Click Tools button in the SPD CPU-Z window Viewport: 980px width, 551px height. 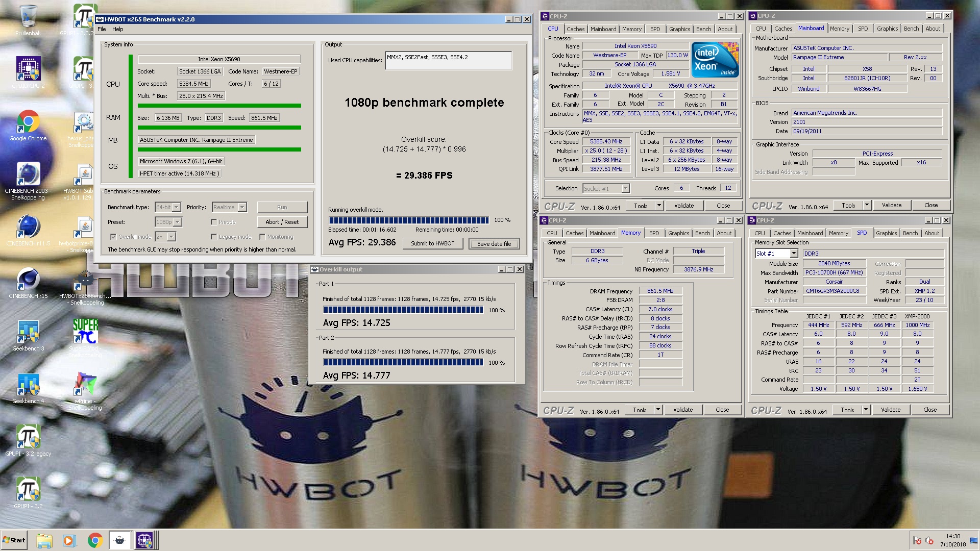pyautogui.click(x=847, y=410)
